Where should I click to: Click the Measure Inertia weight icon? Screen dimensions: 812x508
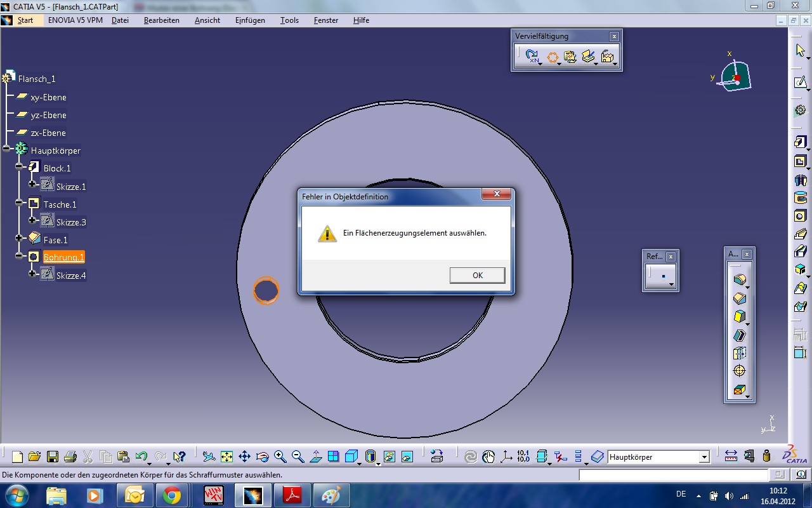(766, 456)
